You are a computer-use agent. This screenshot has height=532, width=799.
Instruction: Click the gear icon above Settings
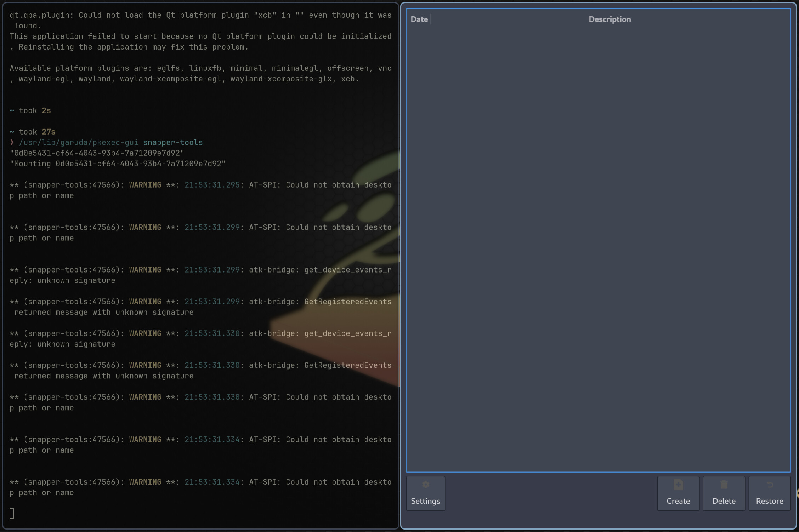[x=425, y=485]
